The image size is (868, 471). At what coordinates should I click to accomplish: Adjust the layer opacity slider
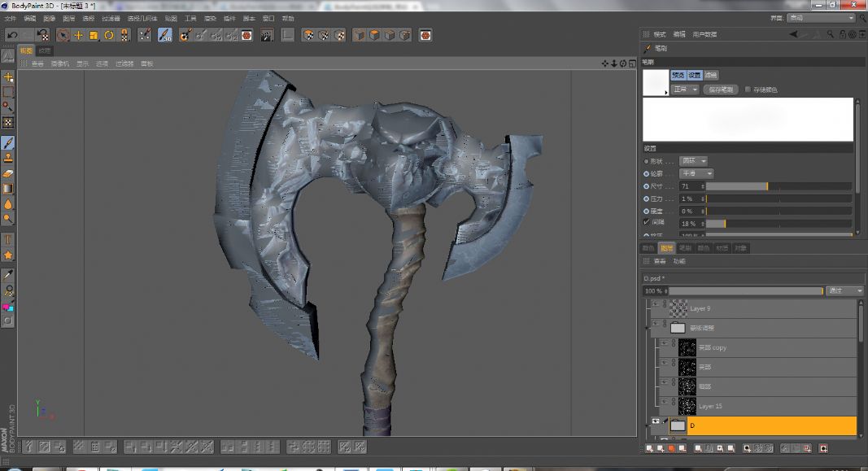coord(746,290)
